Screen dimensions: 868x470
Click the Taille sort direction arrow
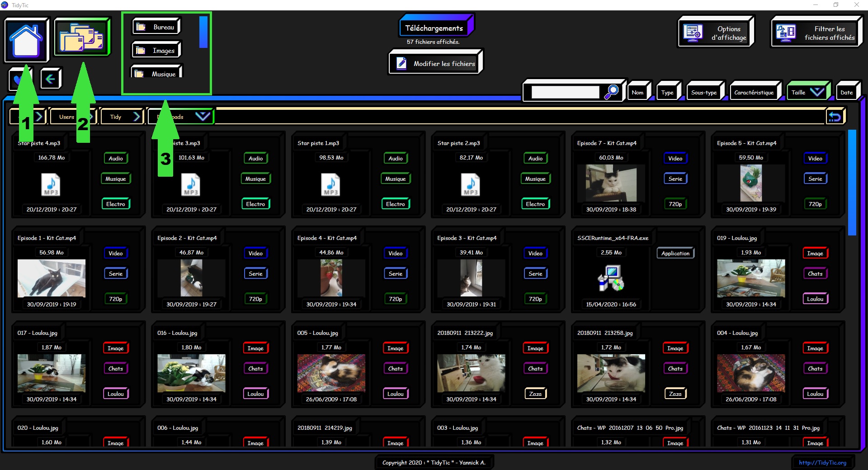(x=816, y=92)
